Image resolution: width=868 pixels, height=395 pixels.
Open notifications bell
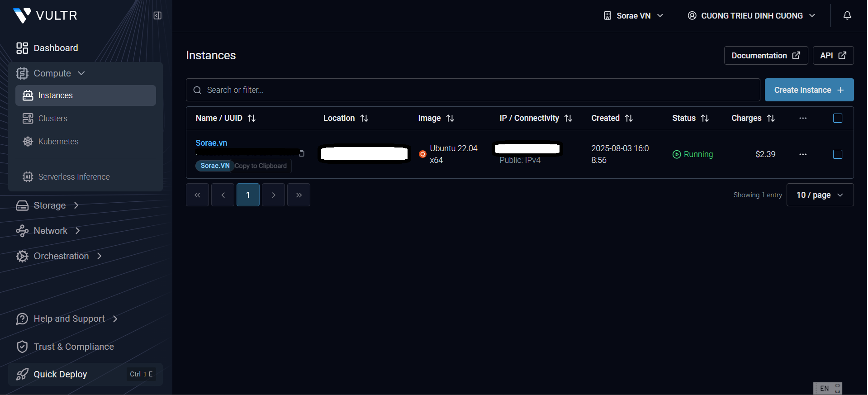(x=847, y=15)
